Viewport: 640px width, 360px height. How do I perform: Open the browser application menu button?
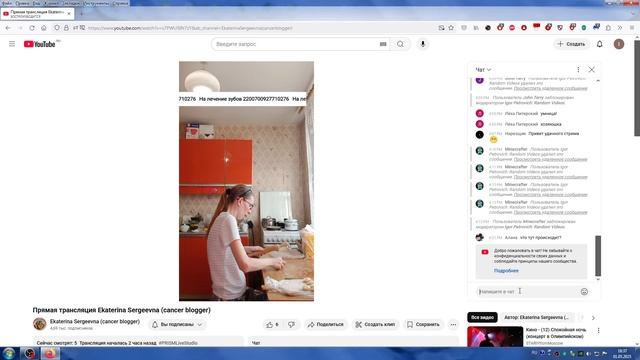[x=632, y=28]
